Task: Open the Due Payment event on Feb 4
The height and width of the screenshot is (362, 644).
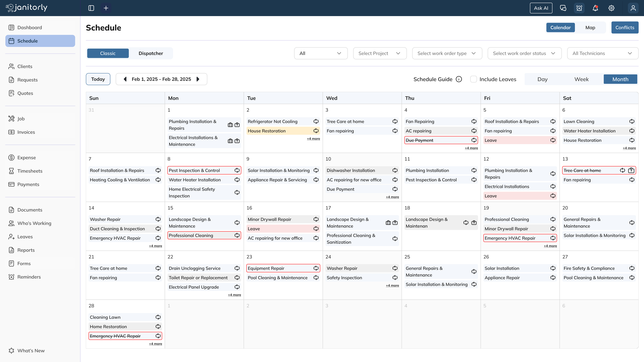Action: [x=441, y=140]
